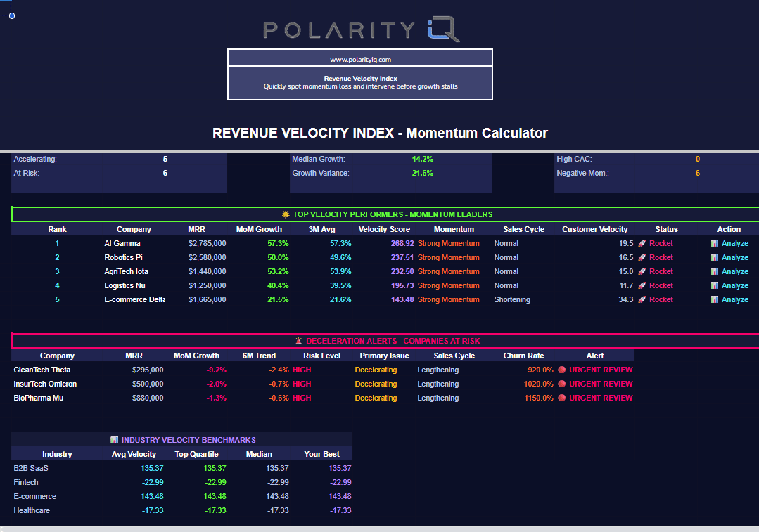The height and width of the screenshot is (532, 759).
Task: Click the rocket icon in AI Gamma row
Action: tap(642, 243)
